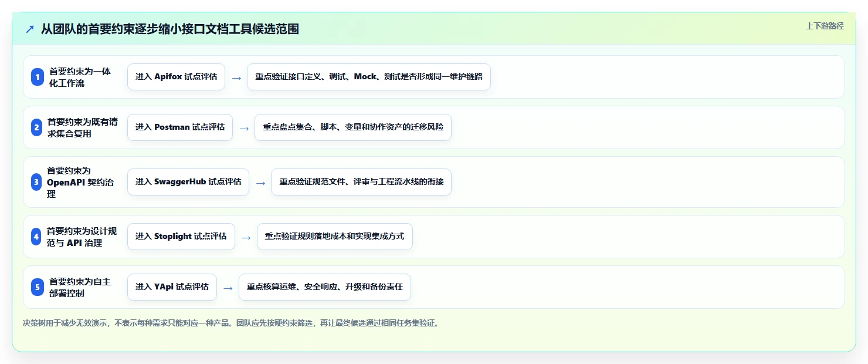Image resolution: width=868 pixels, height=364 pixels.
Task: Select step badge number 2
Action: pos(37,127)
